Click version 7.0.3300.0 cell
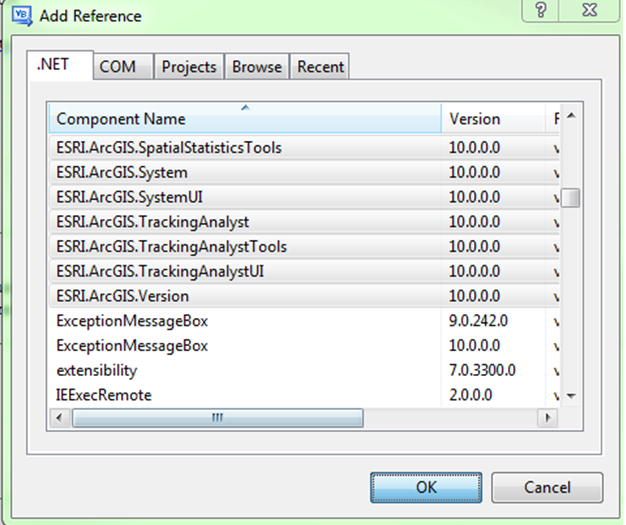This screenshot has width=626, height=525. click(x=482, y=370)
